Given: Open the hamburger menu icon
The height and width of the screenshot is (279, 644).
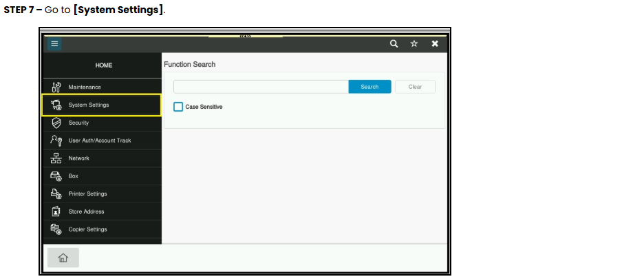Looking at the screenshot, I should point(54,44).
